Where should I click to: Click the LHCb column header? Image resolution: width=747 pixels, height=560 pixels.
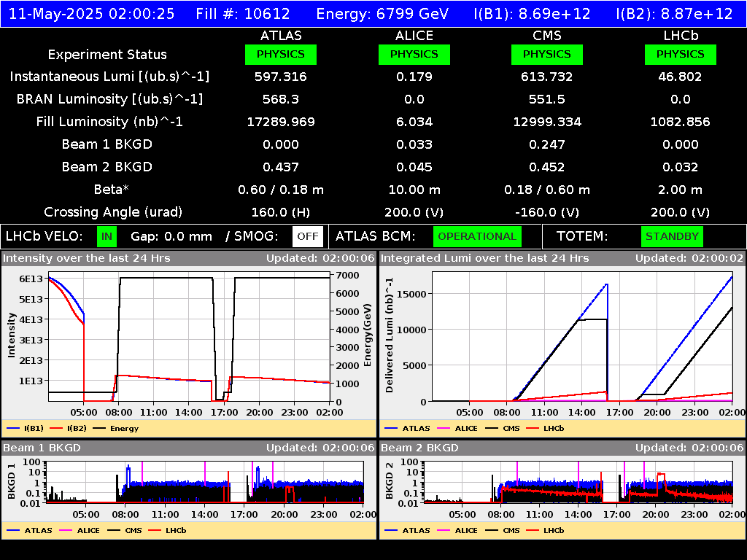[x=681, y=36]
